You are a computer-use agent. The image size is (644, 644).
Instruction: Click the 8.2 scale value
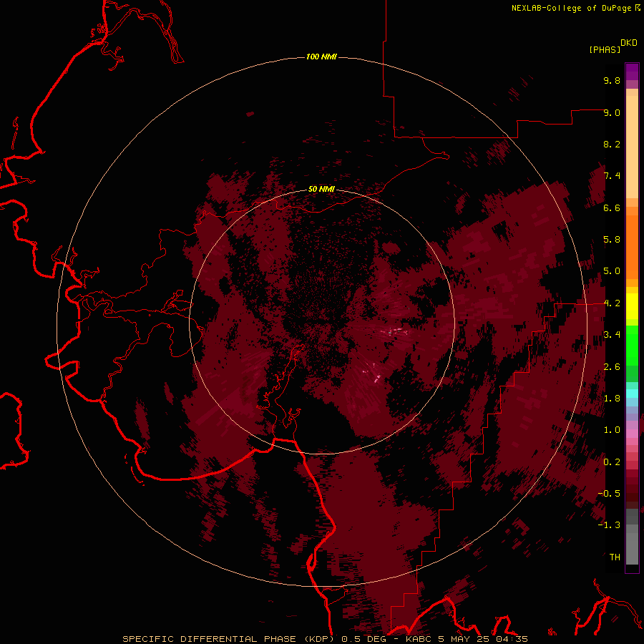(612, 144)
